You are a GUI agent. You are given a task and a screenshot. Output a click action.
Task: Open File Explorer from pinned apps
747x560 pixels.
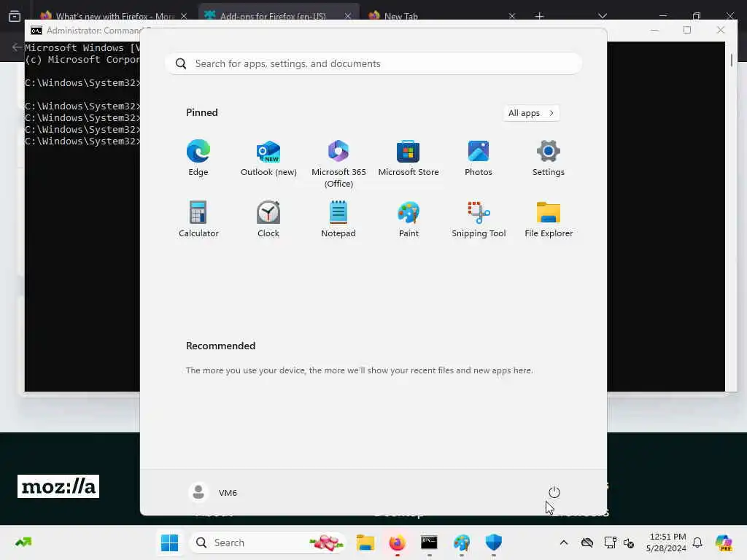coord(549,219)
